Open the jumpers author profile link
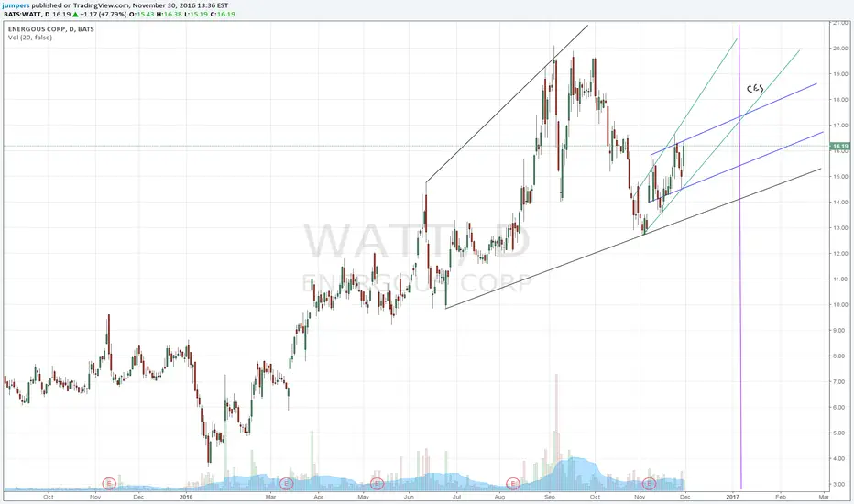Image resolution: width=854 pixels, height=504 pixels. pos(16,5)
